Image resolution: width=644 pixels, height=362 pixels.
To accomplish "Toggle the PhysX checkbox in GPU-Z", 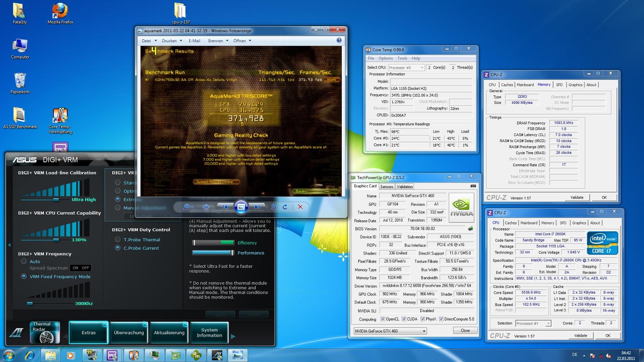I will 423,319.
